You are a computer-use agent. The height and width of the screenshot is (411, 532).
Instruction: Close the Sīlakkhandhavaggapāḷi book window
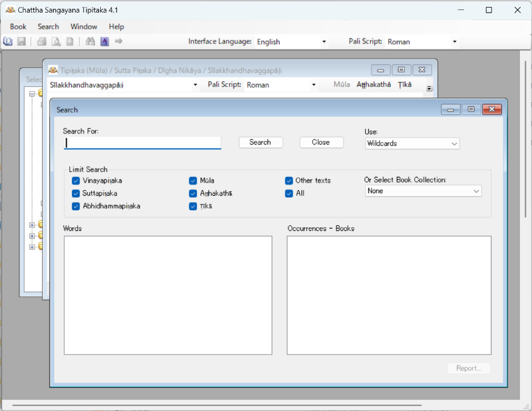coord(422,69)
